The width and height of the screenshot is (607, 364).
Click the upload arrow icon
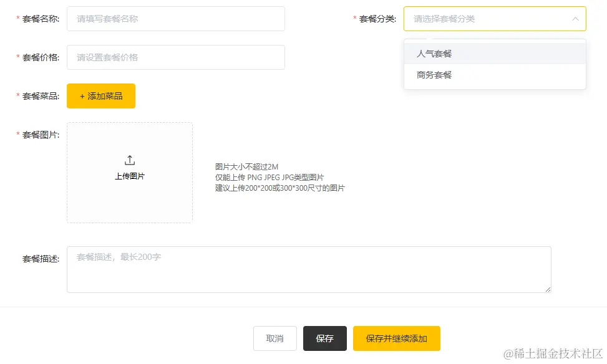[x=130, y=160]
